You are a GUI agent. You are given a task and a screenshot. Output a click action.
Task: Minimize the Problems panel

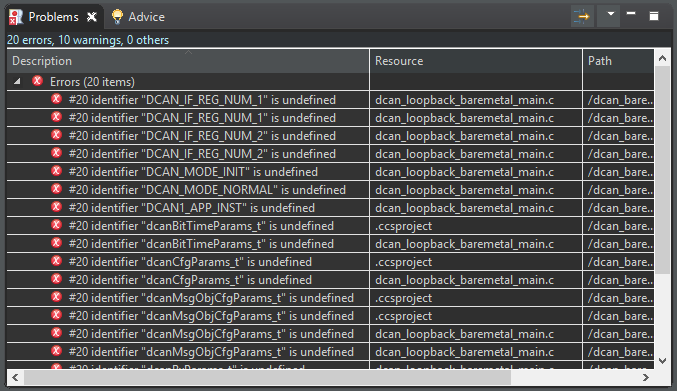[x=631, y=14]
